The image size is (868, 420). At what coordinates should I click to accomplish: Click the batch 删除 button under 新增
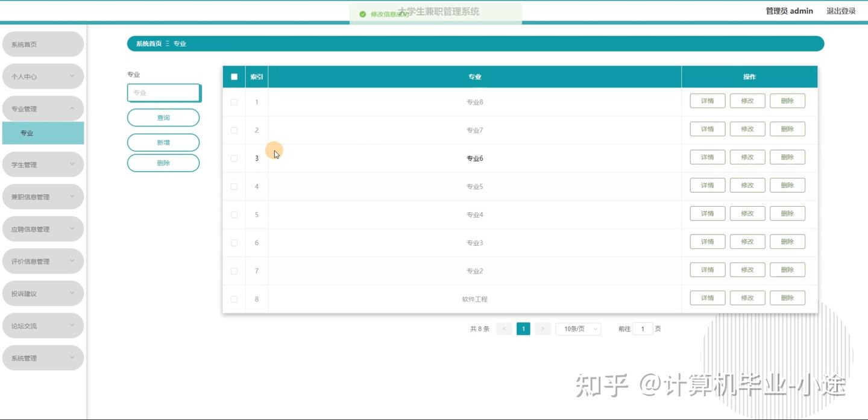click(163, 163)
